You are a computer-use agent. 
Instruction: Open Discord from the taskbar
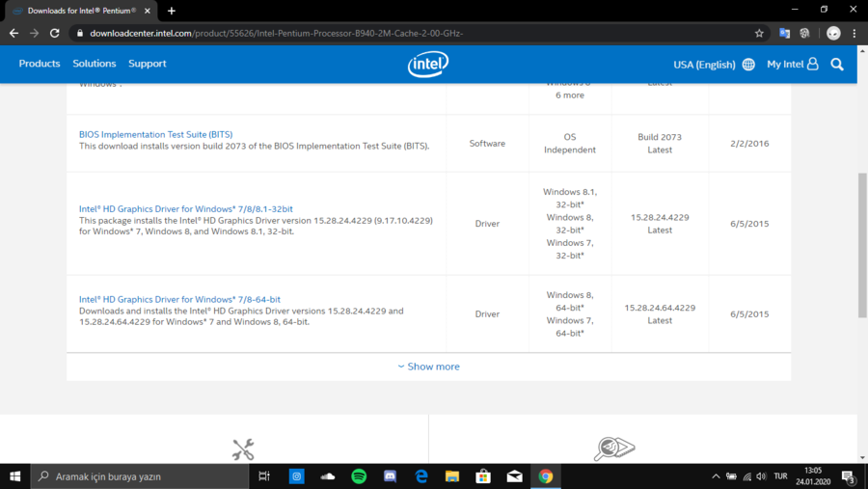click(x=390, y=476)
